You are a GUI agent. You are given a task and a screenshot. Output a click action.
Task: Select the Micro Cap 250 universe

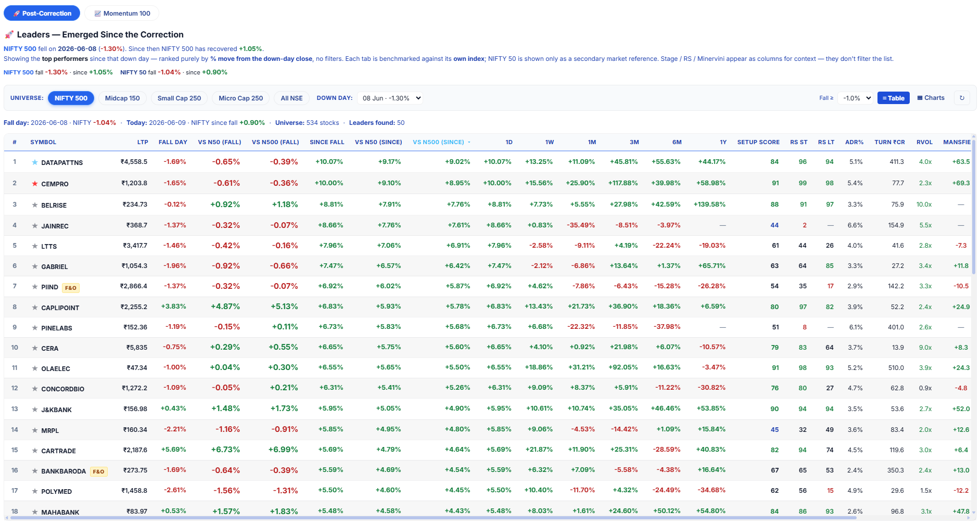(241, 98)
